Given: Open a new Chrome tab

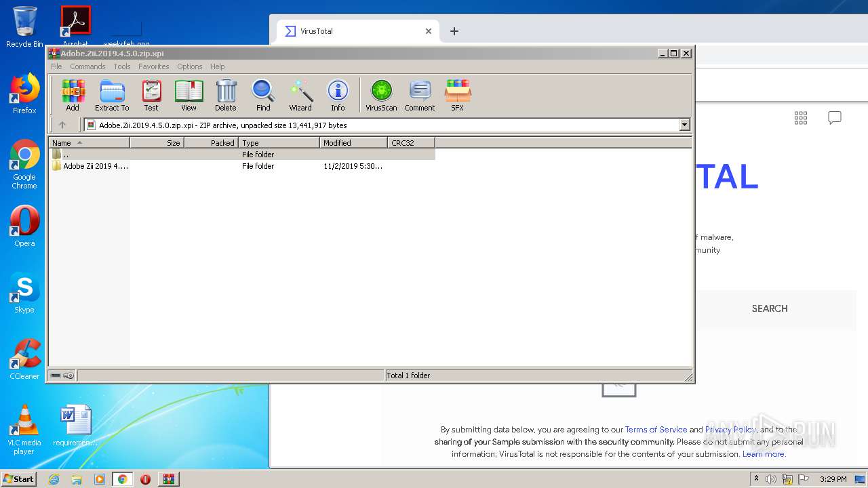Looking at the screenshot, I should (x=454, y=31).
